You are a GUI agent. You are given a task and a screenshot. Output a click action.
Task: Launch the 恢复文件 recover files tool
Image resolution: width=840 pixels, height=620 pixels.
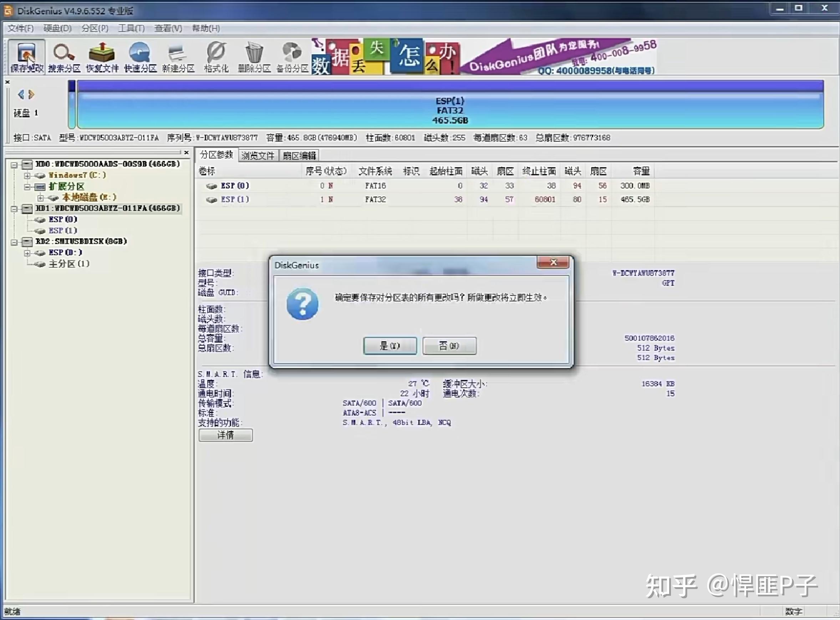pyautogui.click(x=102, y=57)
